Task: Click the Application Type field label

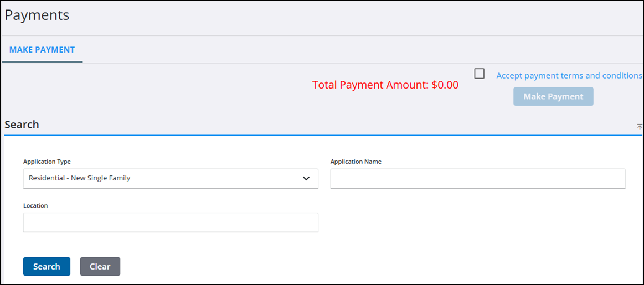Action: [47, 162]
